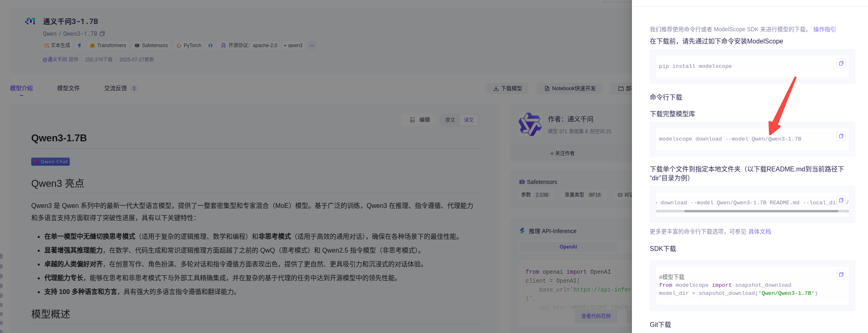
Task: Open Notebook快速开发
Action: point(569,89)
